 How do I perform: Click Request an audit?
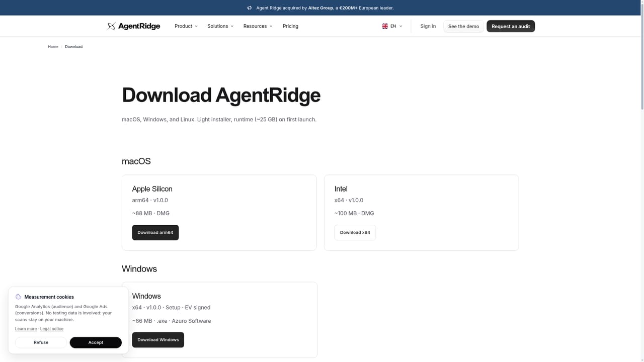(x=511, y=26)
